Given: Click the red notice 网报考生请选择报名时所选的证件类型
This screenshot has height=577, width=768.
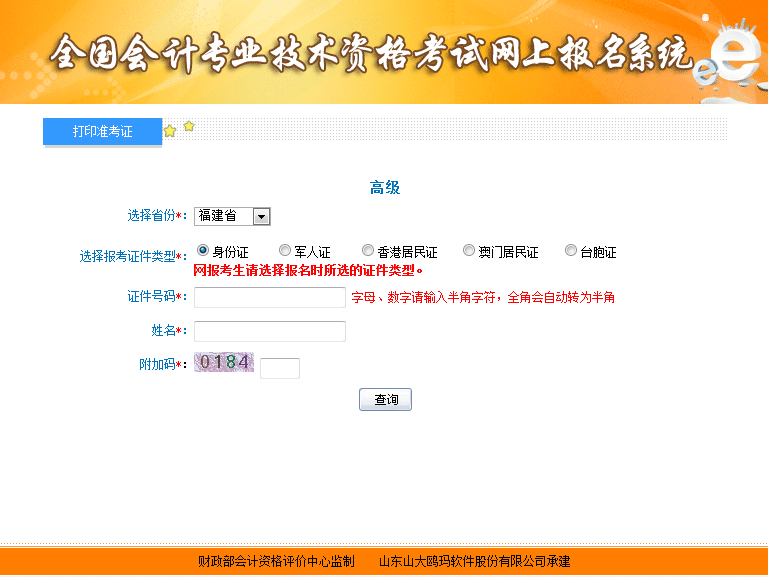Looking at the screenshot, I should pyautogui.click(x=307, y=270).
